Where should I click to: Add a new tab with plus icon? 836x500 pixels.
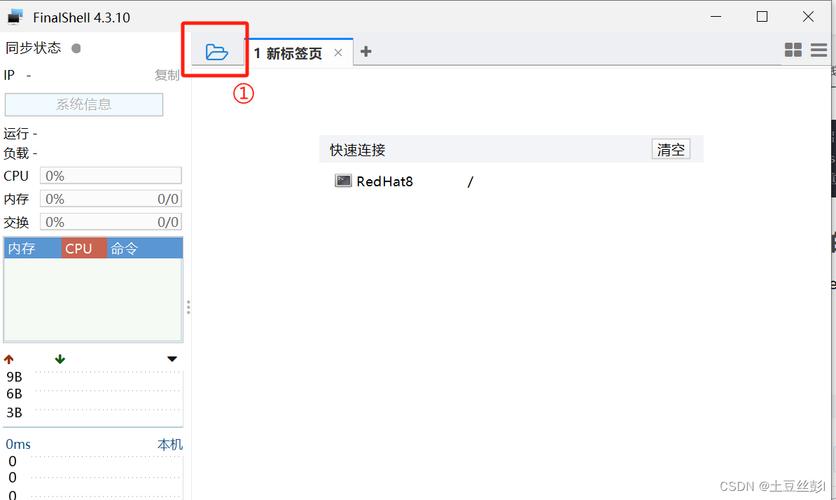click(x=366, y=52)
